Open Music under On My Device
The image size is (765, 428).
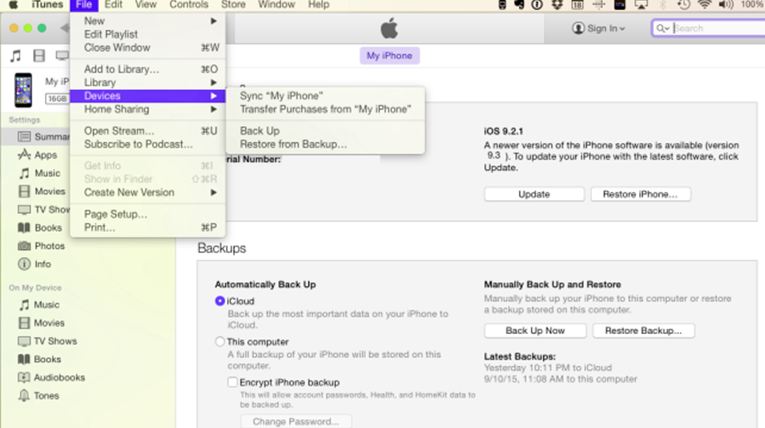39,305
